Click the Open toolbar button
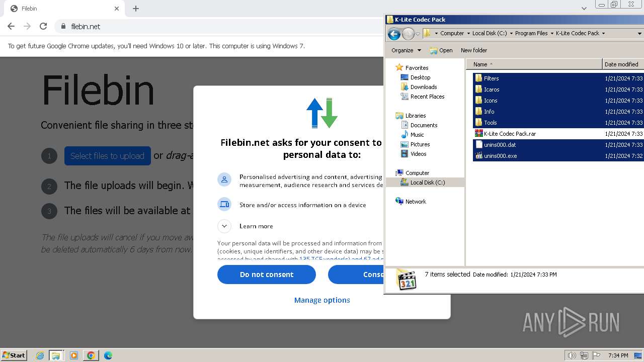Viewport: 644px width, 362px height. pyautogui.click(x=441, y=50)
